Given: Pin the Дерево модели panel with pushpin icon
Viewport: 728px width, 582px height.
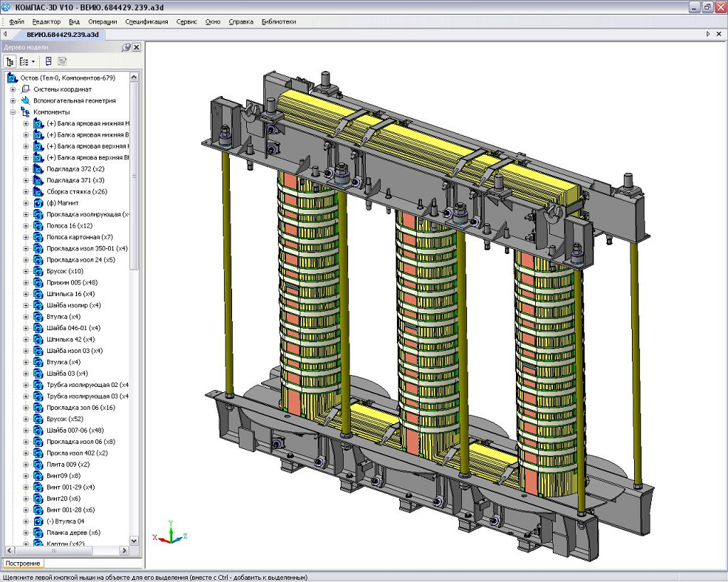Looking at the screenshot, I should click(x=126, y=47).
